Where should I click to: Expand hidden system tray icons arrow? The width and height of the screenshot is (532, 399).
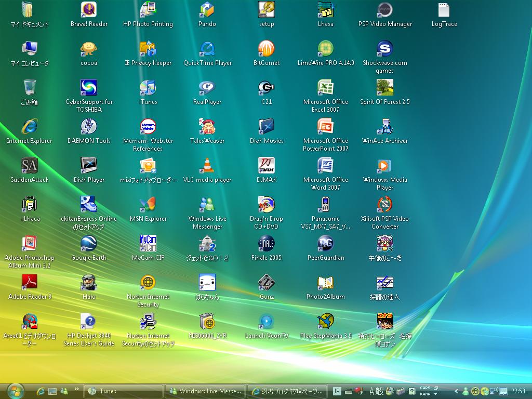tap(456, 391)
